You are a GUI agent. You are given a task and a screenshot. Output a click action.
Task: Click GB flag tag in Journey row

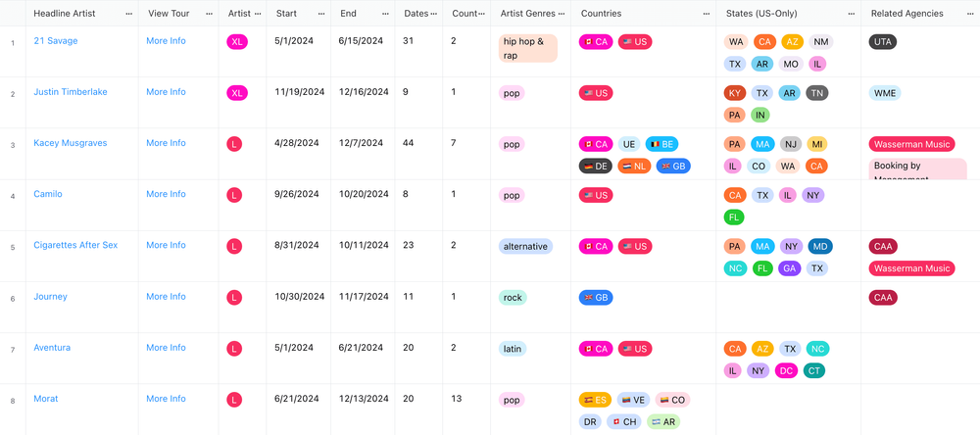(x=596, y=298)
